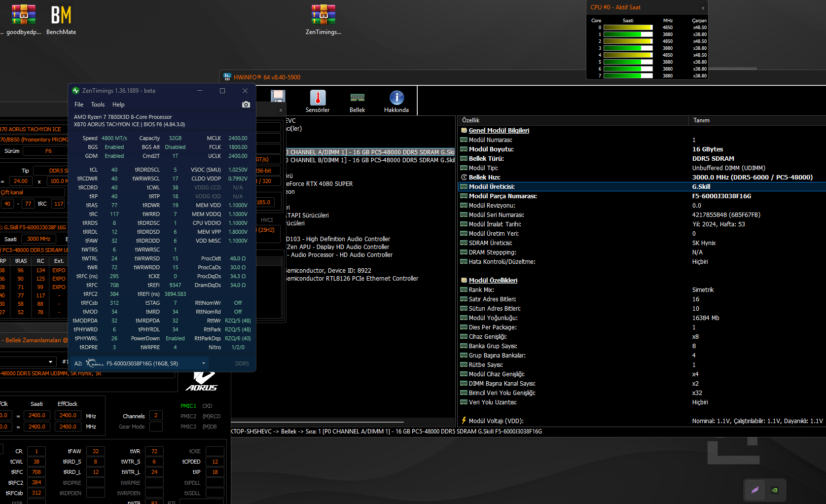Click the NVIDIA tray icon at bottom right
The width and height of the screenshot is (826, 504).
tap(775, 490)
